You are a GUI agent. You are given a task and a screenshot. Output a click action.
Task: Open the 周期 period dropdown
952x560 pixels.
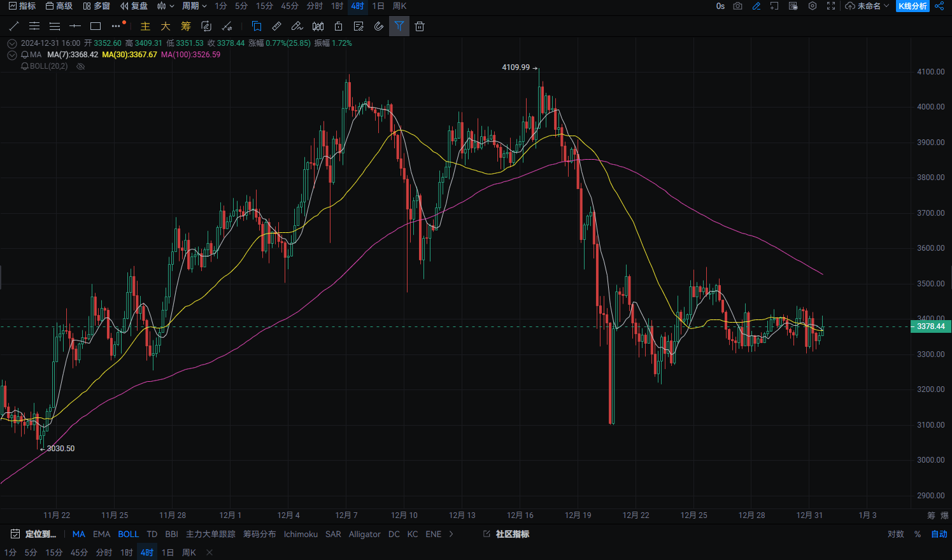pos(194,6)
